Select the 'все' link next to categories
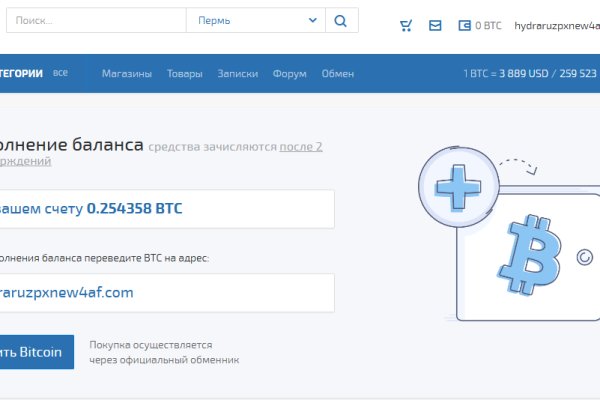600x400 pixels. (60, 73)
